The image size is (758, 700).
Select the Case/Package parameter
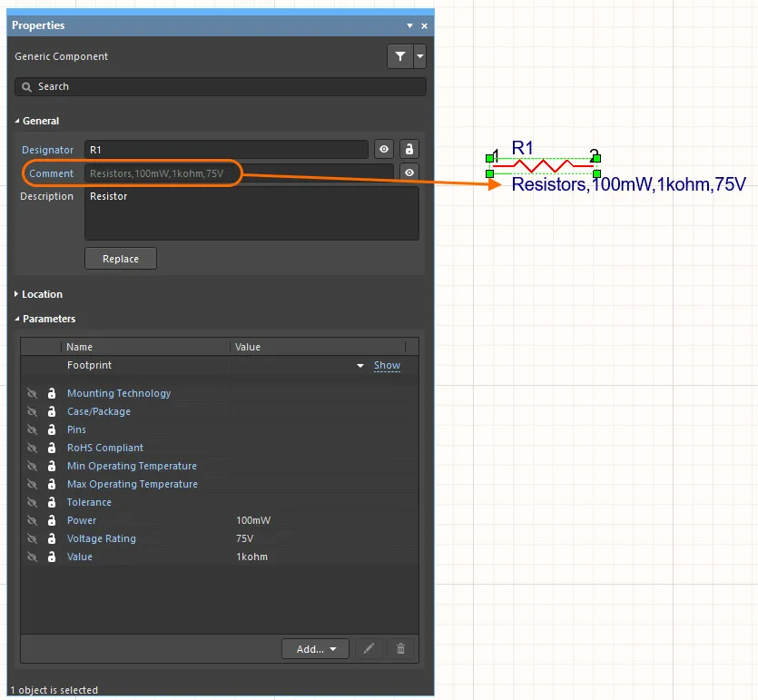(x=99, y=412)
